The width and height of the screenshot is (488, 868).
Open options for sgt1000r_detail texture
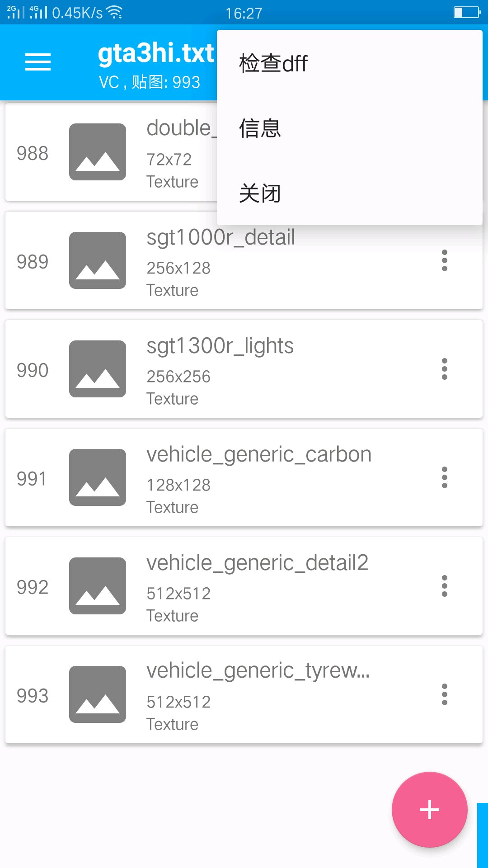[445, 260]
